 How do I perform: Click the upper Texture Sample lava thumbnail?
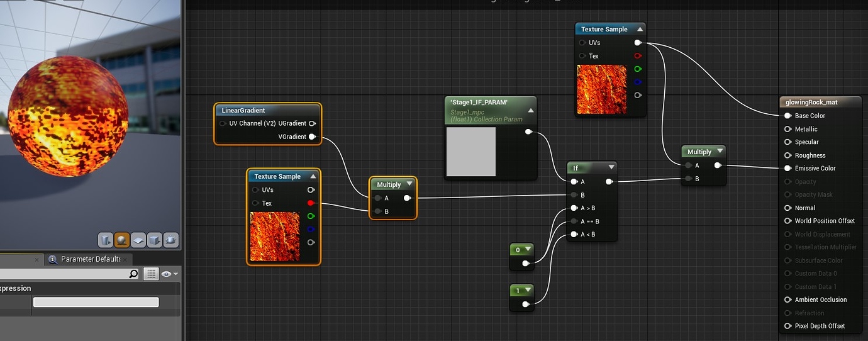[x=603, y=89]
